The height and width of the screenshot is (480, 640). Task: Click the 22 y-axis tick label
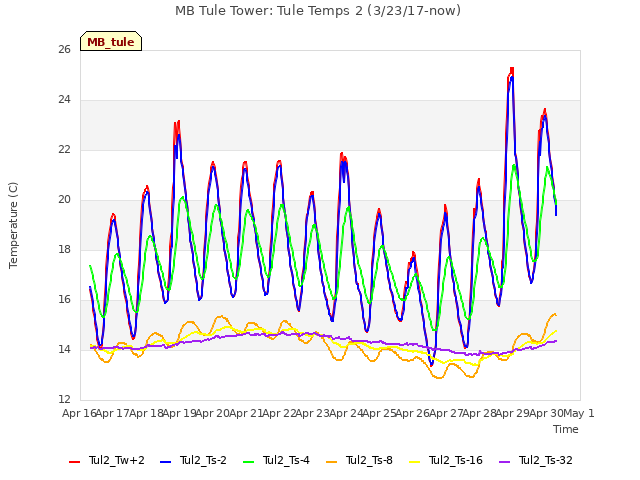pos(64,149)
